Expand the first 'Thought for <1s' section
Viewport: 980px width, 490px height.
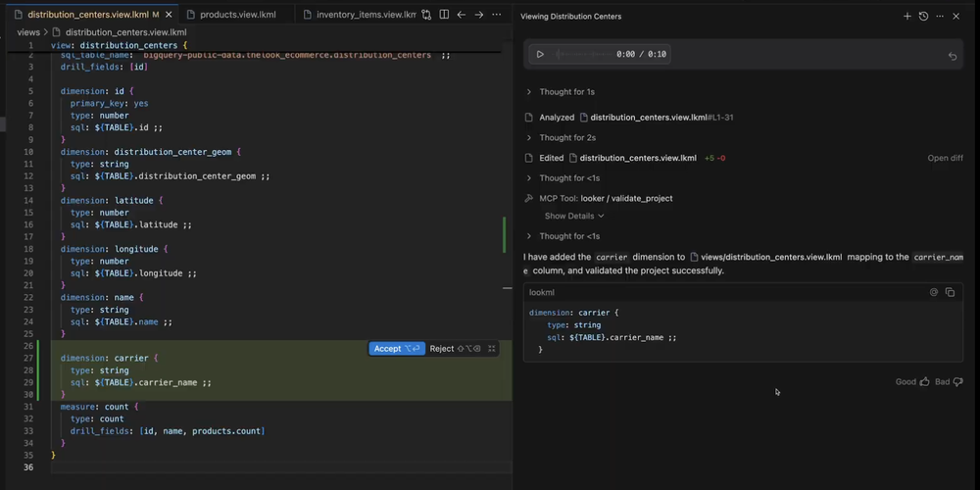[569, 178]
